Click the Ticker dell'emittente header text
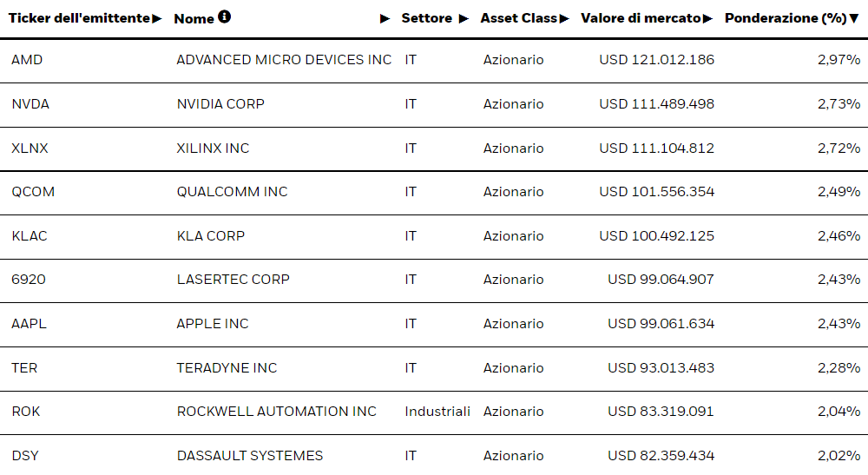The image size is (868, 475). tap(79, 18)
